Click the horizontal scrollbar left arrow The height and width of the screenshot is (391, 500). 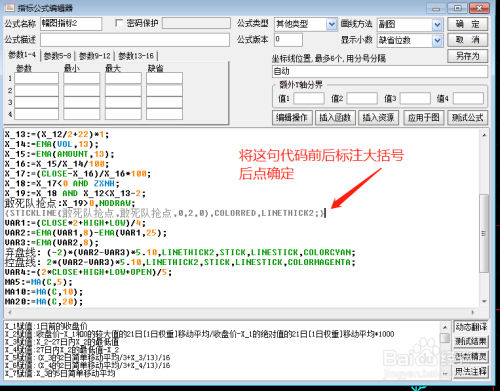10,312
